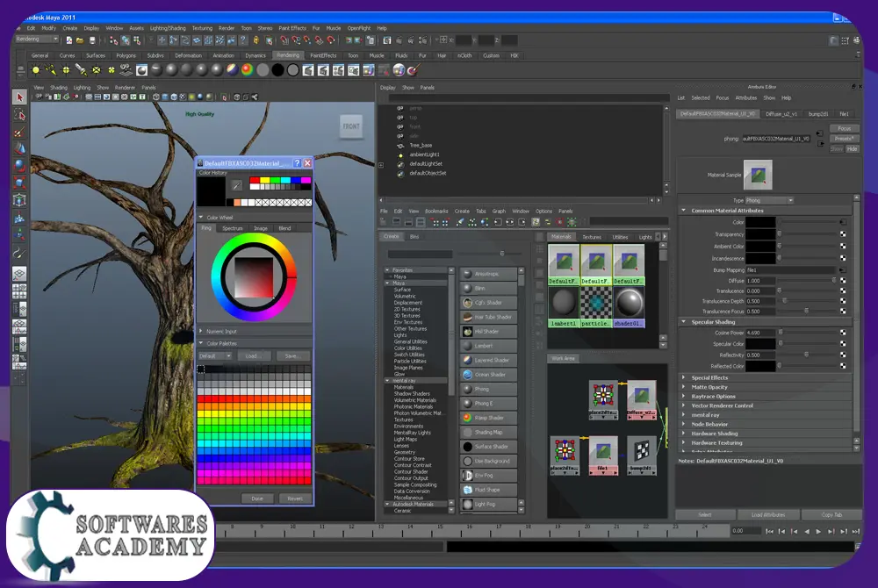878x588 pixels.
Task: Collapse the mental ray category in Create panel
Action: pos(388,380)
